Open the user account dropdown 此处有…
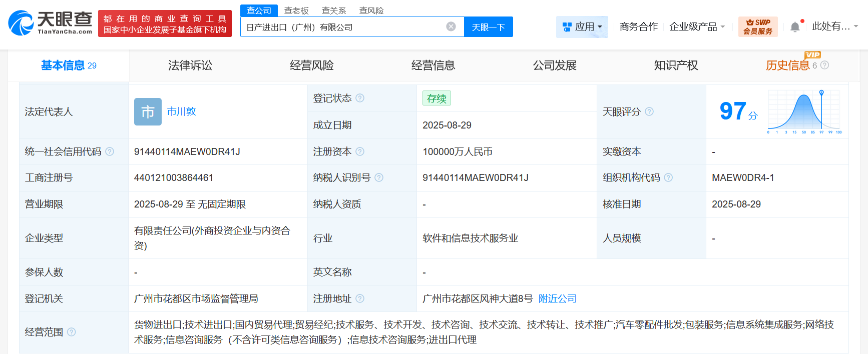 point(835,26)
